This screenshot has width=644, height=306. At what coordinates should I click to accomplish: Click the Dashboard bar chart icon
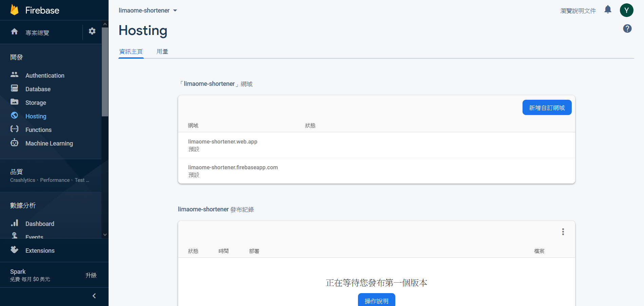point(14,223)
